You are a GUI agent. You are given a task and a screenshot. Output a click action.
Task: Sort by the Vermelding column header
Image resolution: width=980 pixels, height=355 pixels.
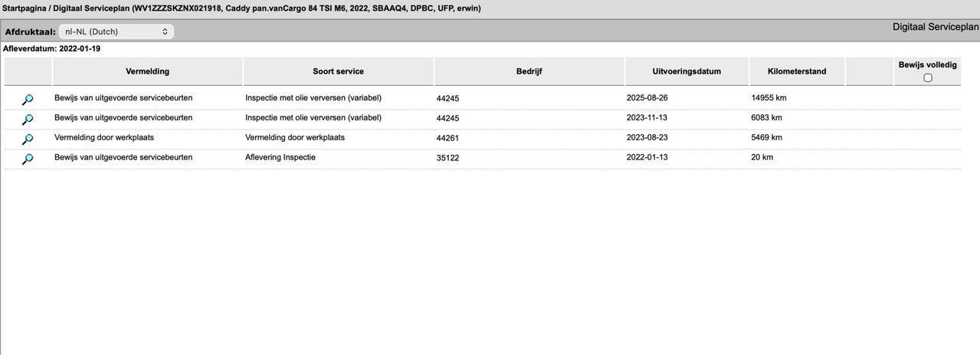[x=147, y=71]
